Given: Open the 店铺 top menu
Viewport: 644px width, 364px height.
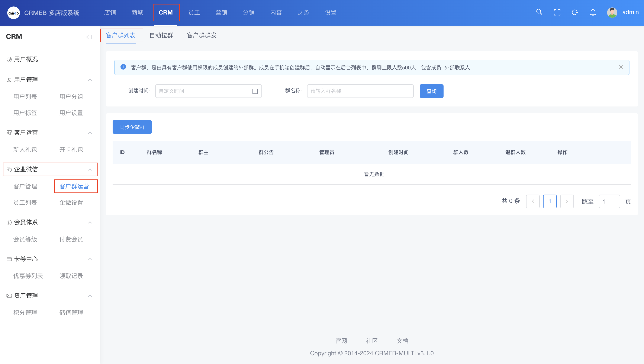Looking at the screenshot, I should [x=110, y=13].
